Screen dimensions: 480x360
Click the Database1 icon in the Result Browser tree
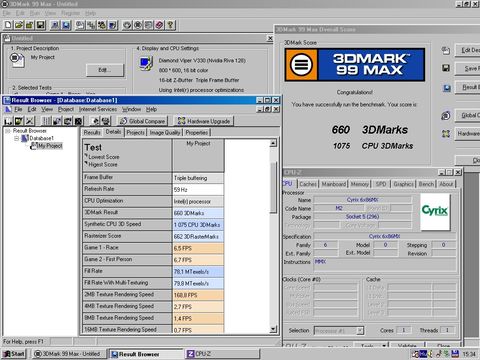click(x=25, y=138)
